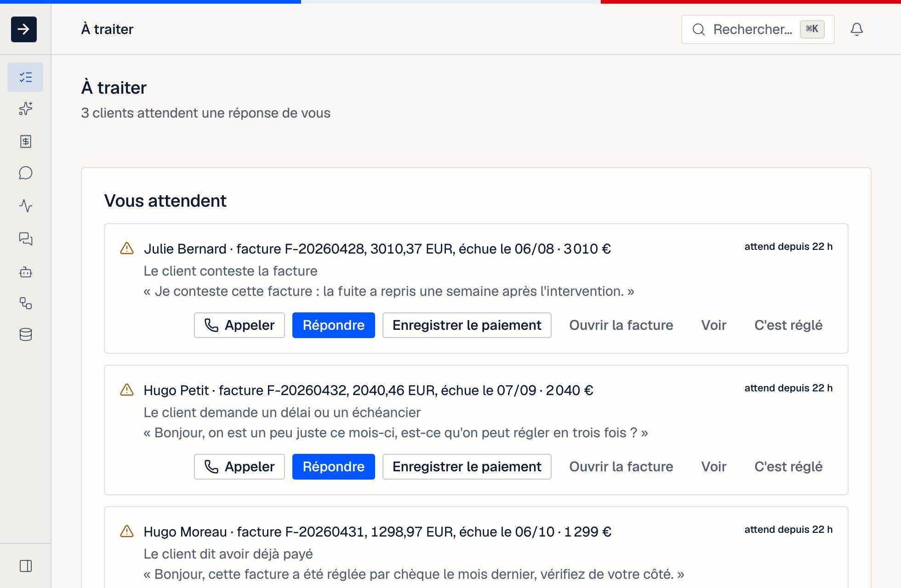Screen dimensions: 901x588
Task: Click 'attend depuis 22 h' on Hugo Petit card
Action: [x=788, y=388]
